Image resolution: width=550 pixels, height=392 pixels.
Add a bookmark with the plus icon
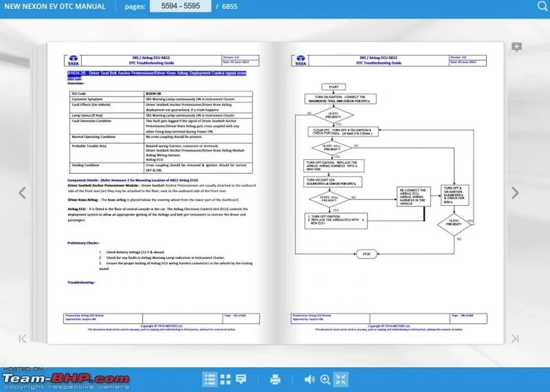(517, 47)
